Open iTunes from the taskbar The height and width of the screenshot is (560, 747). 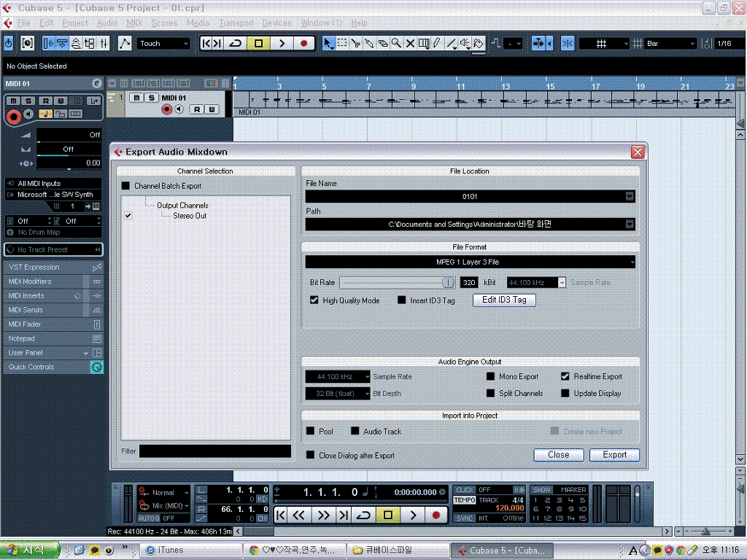[x=192, y=550]
